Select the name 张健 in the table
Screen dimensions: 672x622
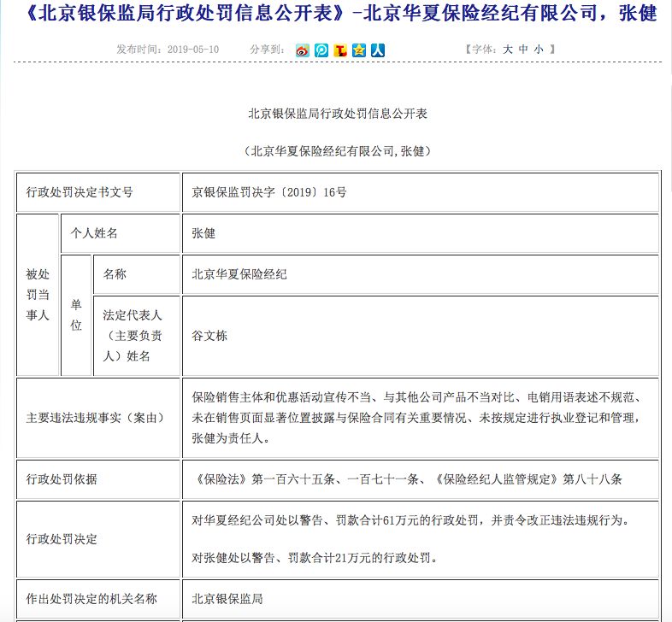[203, 233]
